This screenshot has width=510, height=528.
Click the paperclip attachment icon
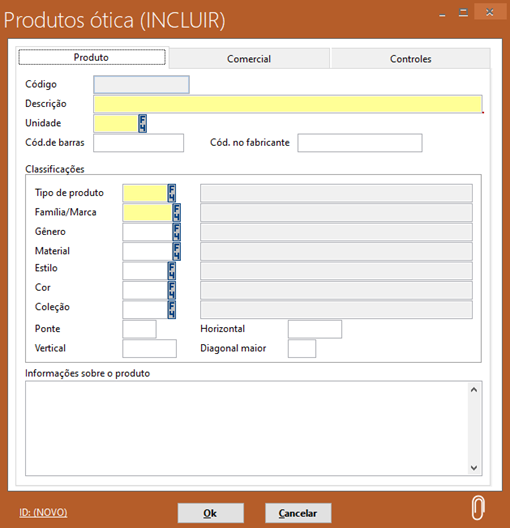click(478, 508)
